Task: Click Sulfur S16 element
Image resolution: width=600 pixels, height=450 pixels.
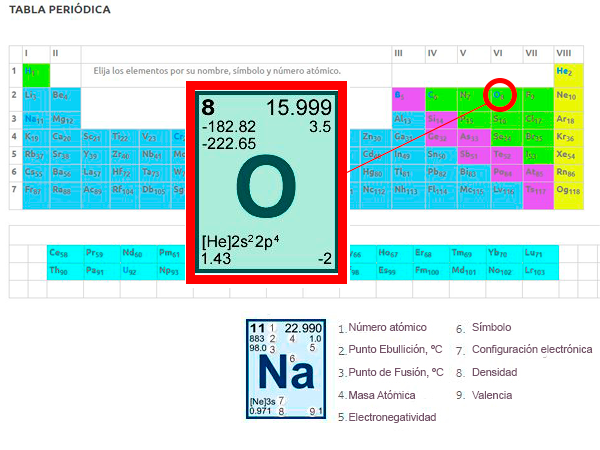Action: point(506,120)
